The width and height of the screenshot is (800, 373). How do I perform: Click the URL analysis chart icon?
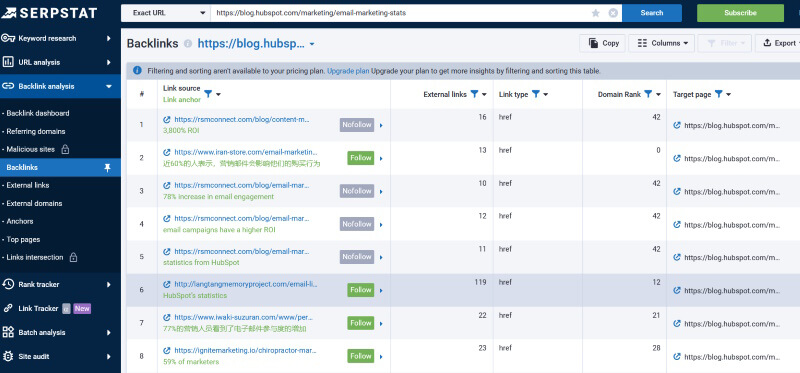click(x=8, y=62)
